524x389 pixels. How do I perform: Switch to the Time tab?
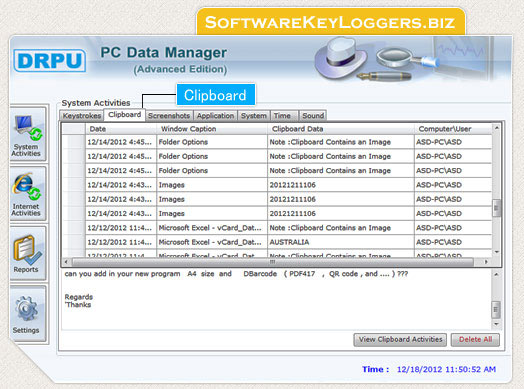click(x=284, y=116)
